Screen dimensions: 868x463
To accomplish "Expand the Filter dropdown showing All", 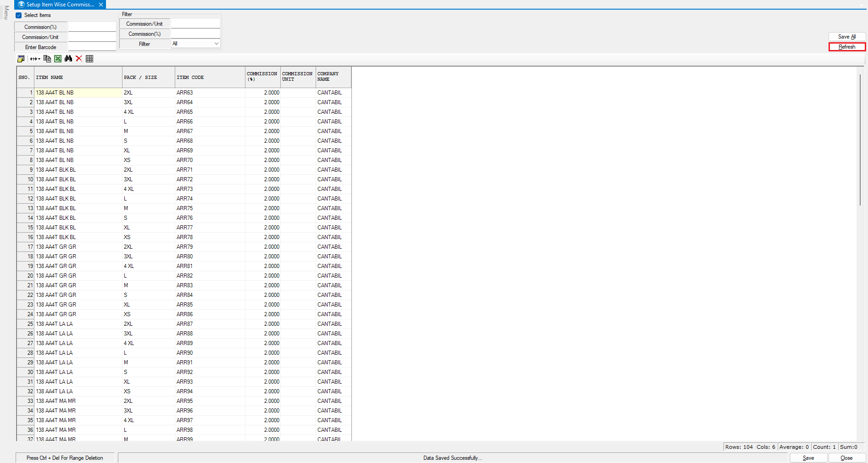I will point(216,44).
